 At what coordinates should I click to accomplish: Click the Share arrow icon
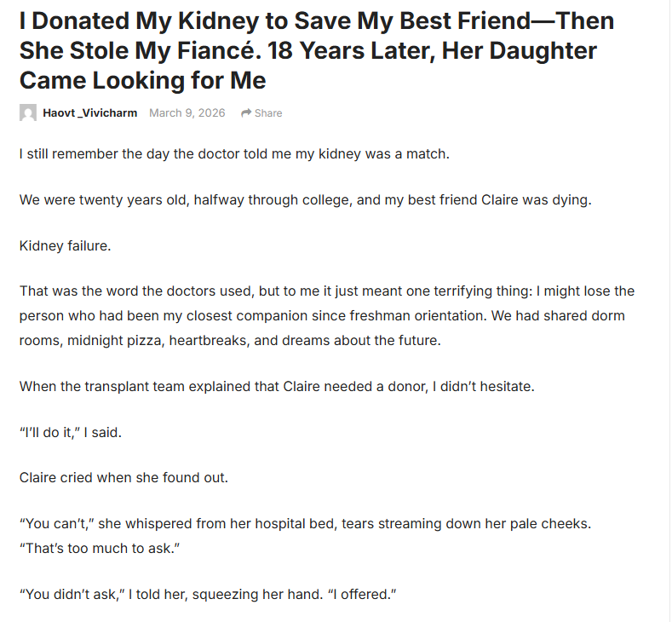click(246, 113)
